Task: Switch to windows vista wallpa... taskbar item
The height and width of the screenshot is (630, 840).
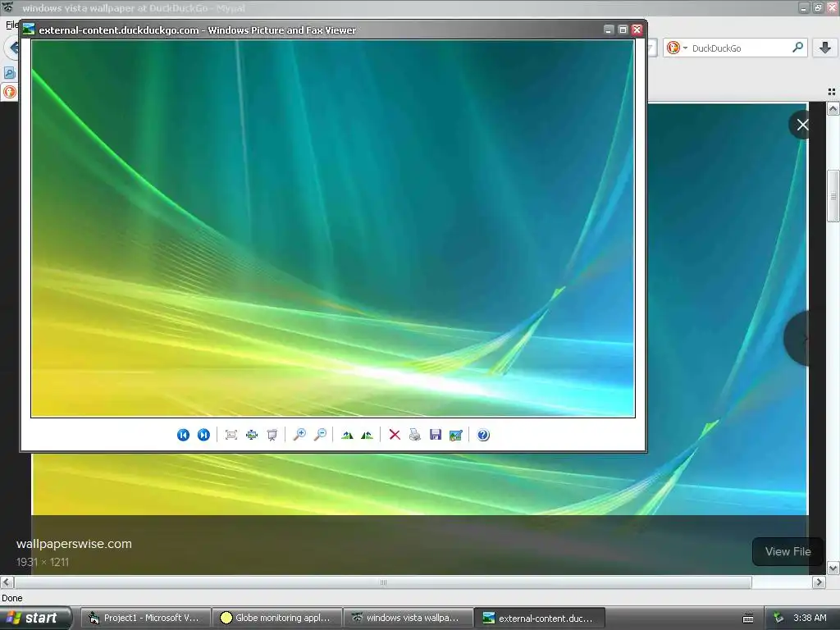Action: pos(409,619)
